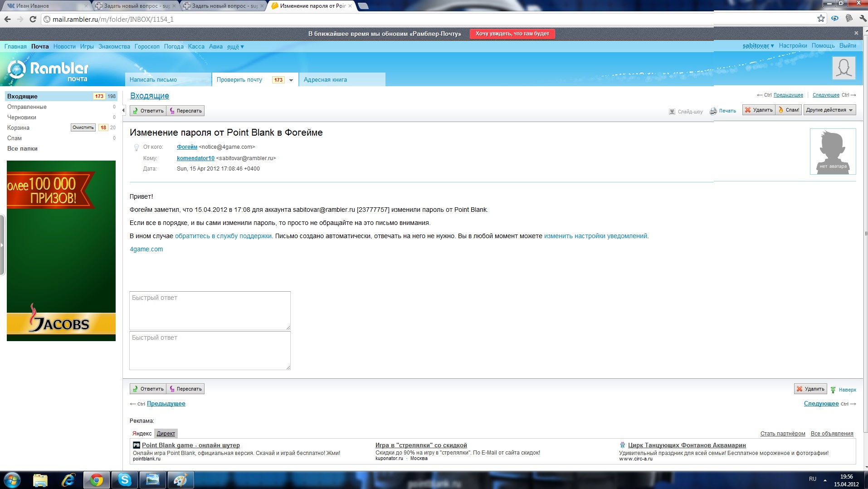Delete using the bottom Удалить button

pos(810,389)
